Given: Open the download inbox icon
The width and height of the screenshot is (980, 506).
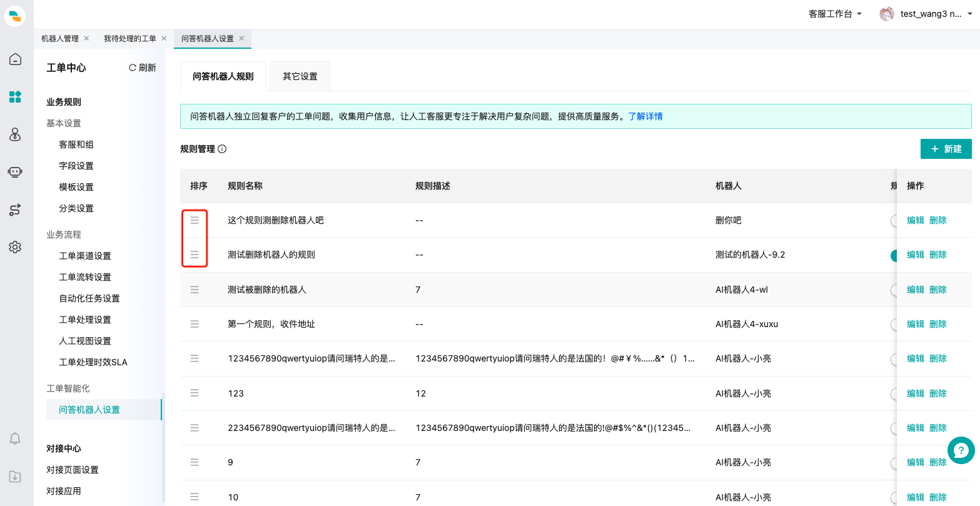Looking at the screenshot, I should coord(15,477).
